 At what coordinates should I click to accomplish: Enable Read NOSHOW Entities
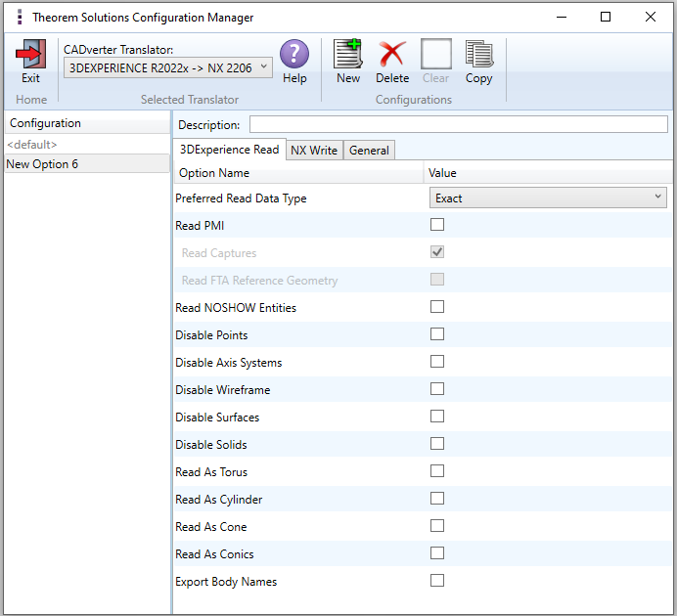click(x=437, y=307)
